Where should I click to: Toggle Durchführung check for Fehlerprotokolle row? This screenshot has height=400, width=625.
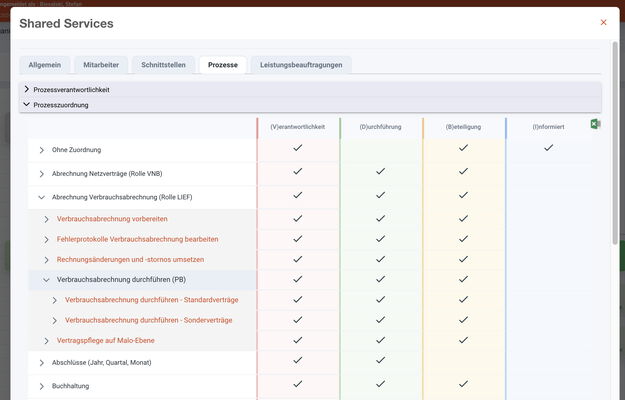click(380, 238)
